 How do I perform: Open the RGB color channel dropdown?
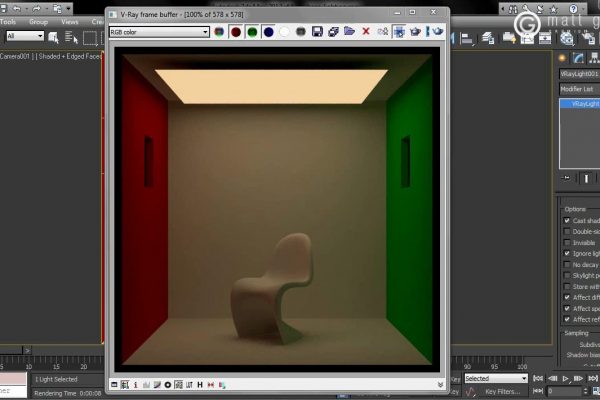tap(159, 32)
